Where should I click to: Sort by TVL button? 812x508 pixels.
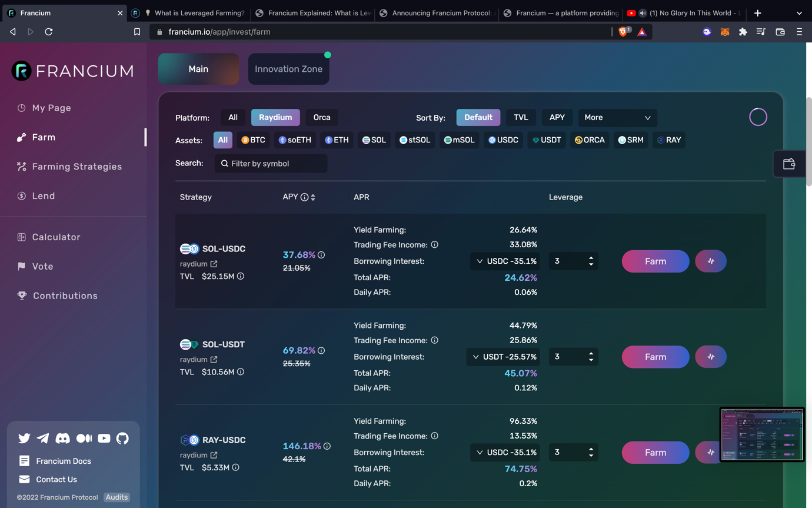tap(521, 117)
